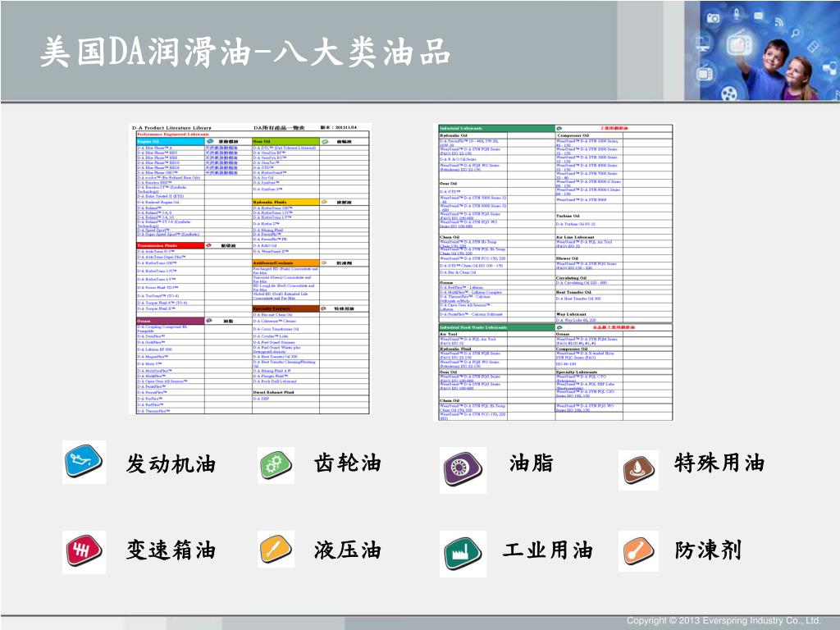Viewport: 840px width, 630px height.
Task: Click the green industrial factory icon
Action: click(463, 554)
